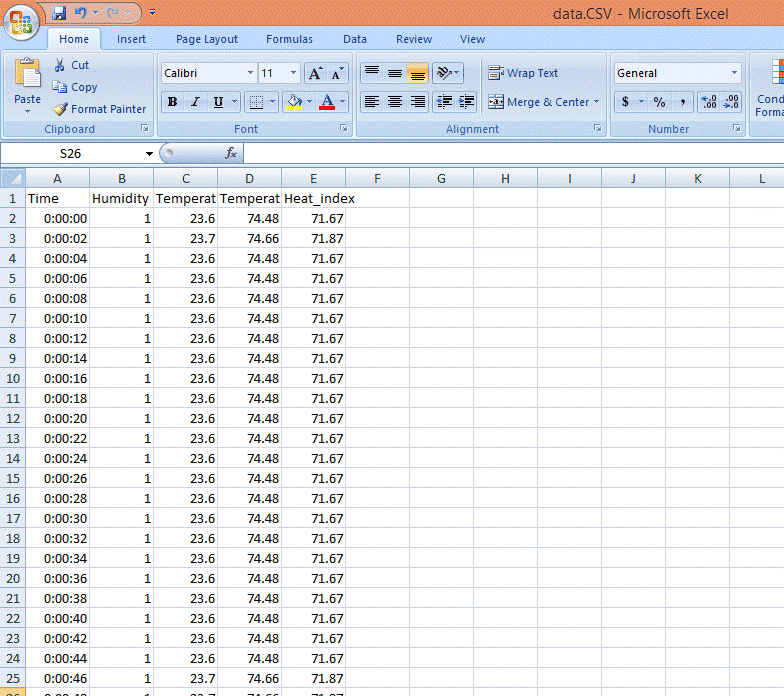The width and height of the screenshot is (784, 696).
Task: Undo last action in Quick Access Toolbar
Action: [x=80, y=13]
